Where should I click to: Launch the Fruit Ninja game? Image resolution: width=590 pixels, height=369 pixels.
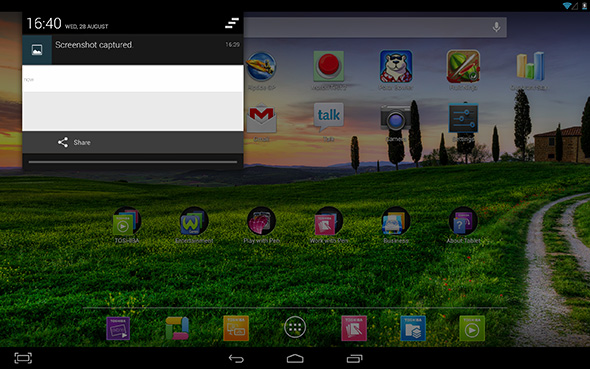click(463, 67)
